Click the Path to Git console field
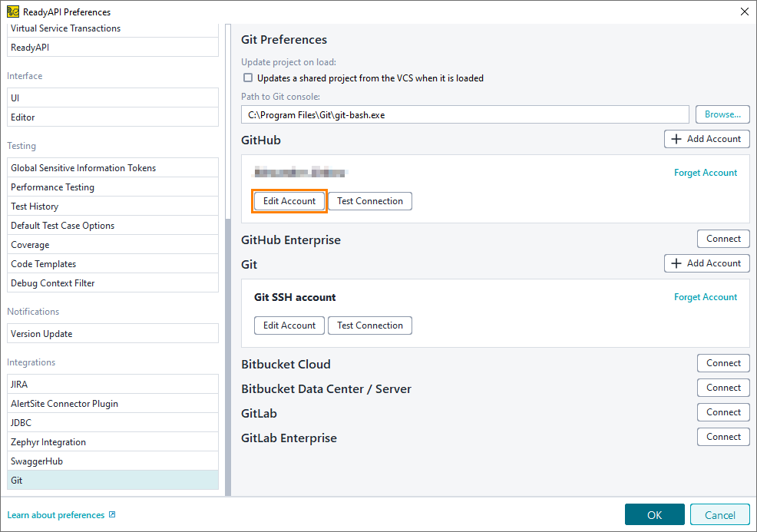 click(464, 114)
